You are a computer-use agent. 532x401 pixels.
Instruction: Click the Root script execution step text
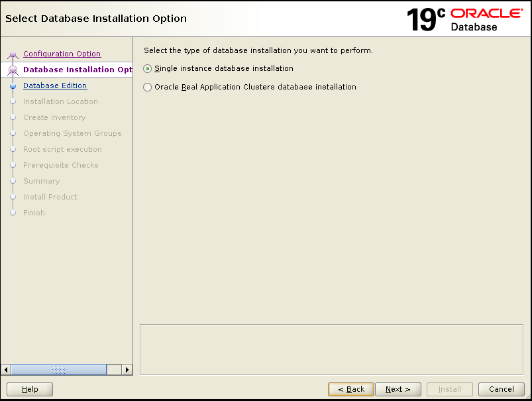pos(62,149)
